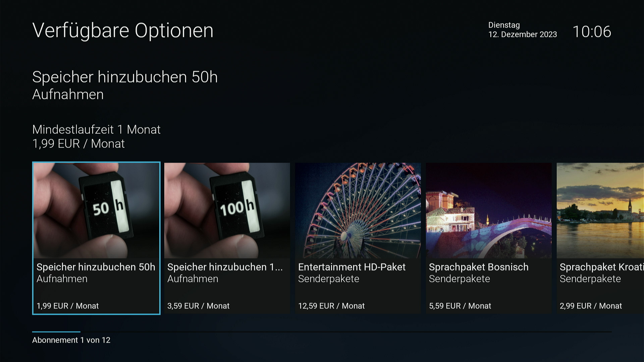Click the 'Mindestlaufzeit 1 Monat' detail text
The height and width of the screenshot is (362, 644).
coord(96,130)
